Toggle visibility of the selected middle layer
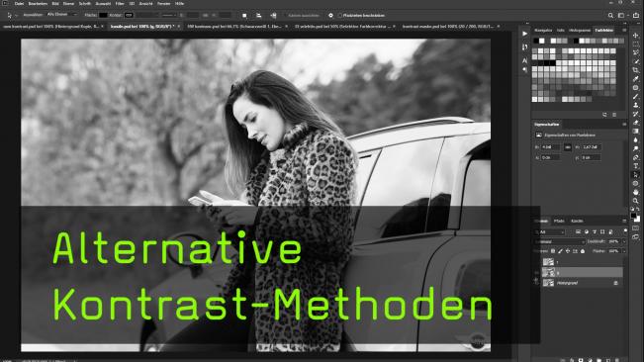Screen dimensions: 644x362 536,272
